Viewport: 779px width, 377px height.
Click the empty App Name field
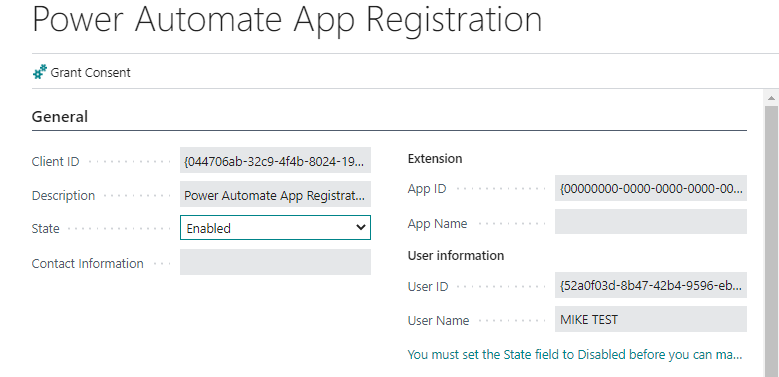(x=651, y=222)
